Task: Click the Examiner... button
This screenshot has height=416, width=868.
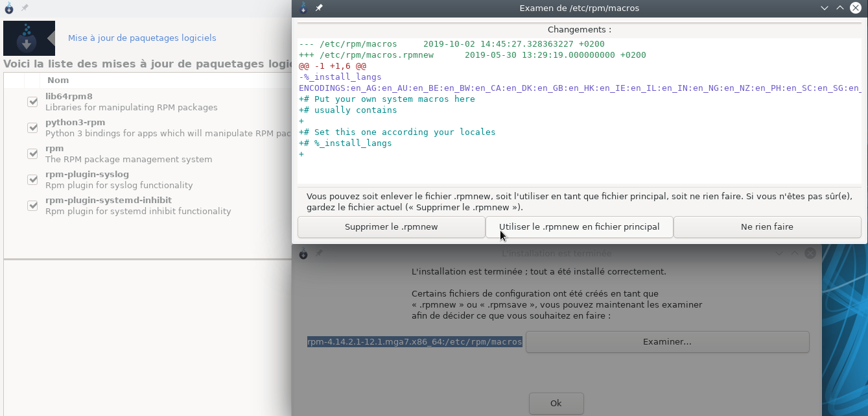Action: coord(667,342)
